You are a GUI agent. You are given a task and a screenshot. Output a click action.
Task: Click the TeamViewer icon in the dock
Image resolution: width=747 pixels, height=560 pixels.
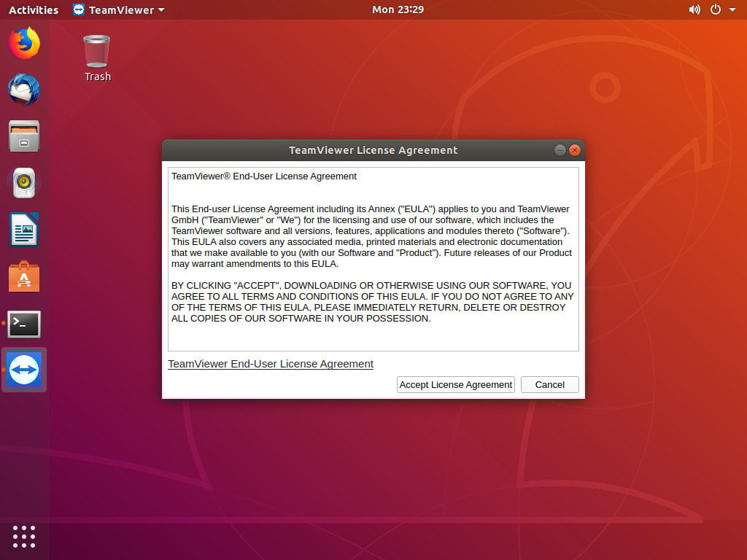tap(24, 370)
